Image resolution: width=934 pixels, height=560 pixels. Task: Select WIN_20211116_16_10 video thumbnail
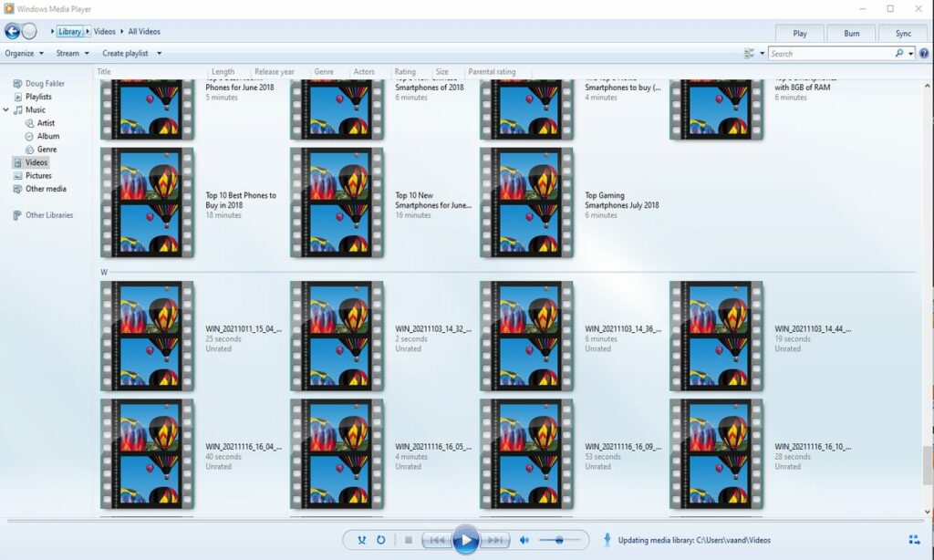tap(717, 454)
